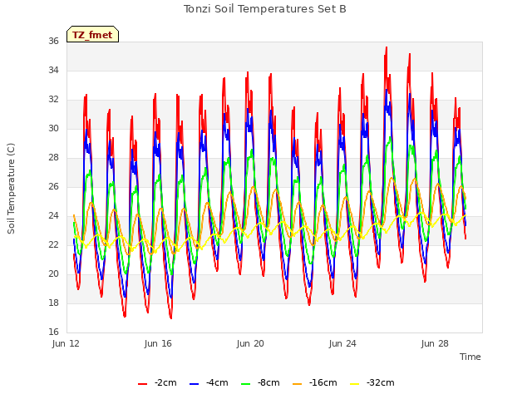Click the 32 y-axis tick label
Viewport: 532px width, 399px height.
pos(53,100)
